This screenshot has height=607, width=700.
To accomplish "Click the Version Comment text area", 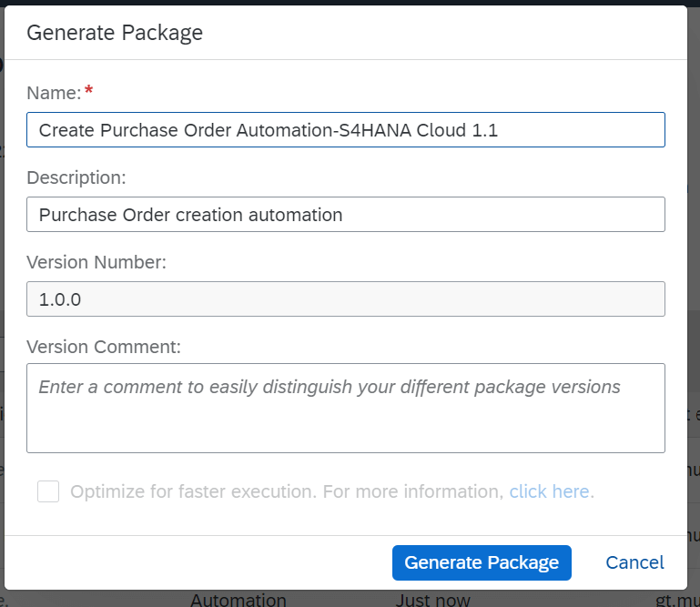I will 346,409.
